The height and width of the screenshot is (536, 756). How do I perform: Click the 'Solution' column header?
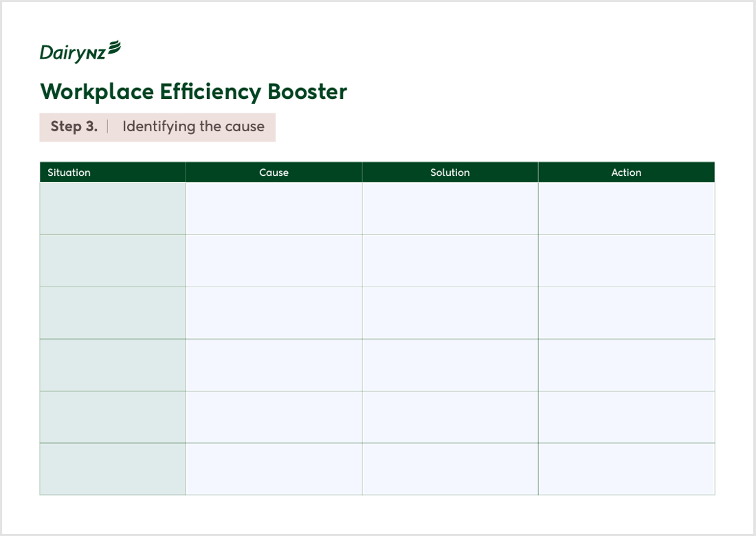tap(450, 172)
